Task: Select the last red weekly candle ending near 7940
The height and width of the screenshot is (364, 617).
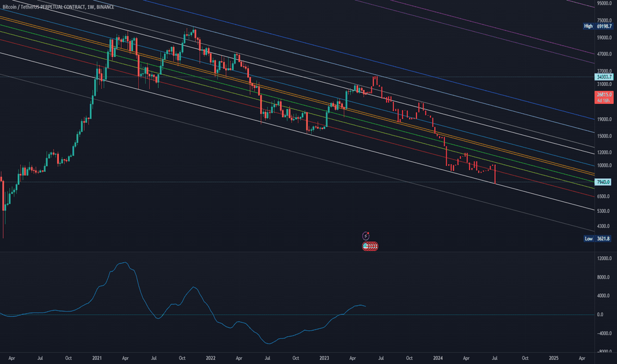Action: tap(495, 174)
